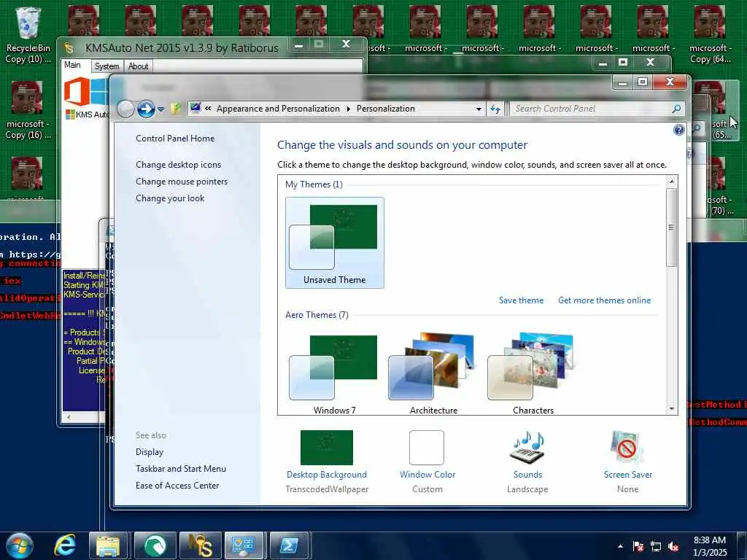The width and height of the screenshot is (747, 560).
Task: Expand the address bar history dropdown
Action: coord(479,109)
